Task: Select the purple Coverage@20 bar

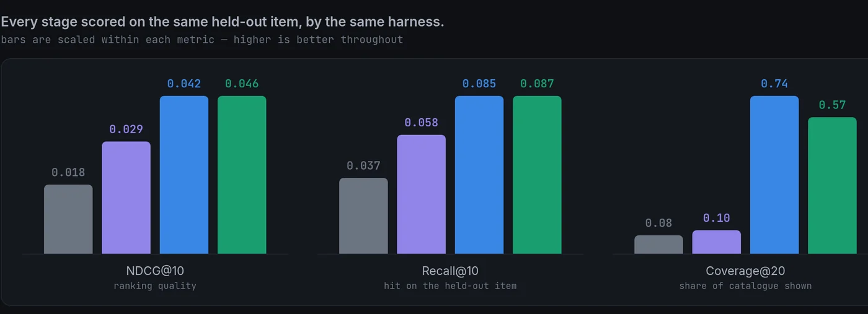Action: 717,242
